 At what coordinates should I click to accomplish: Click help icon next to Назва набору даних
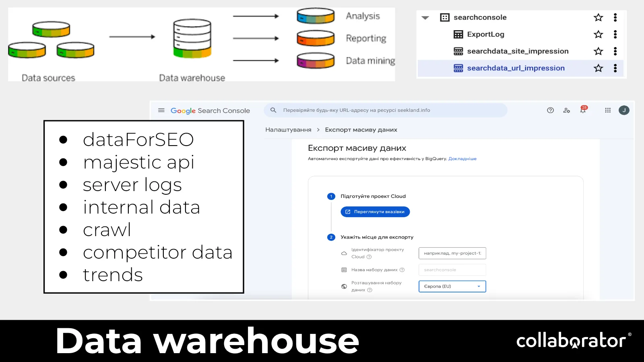[x=402, y=270]
